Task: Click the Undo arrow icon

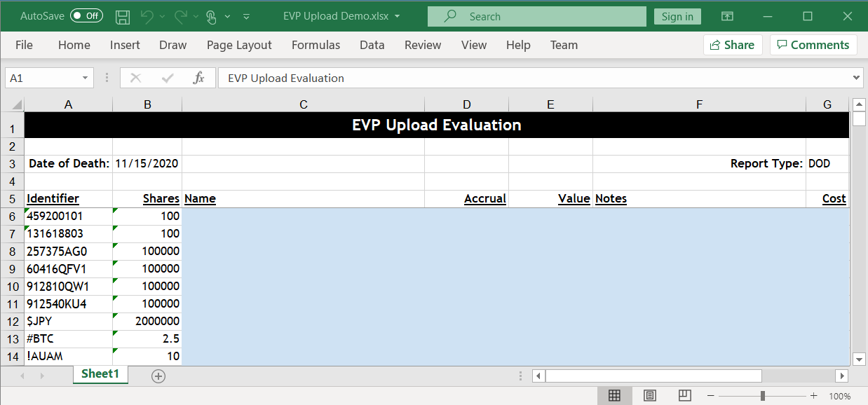Action: coord(147,16)
